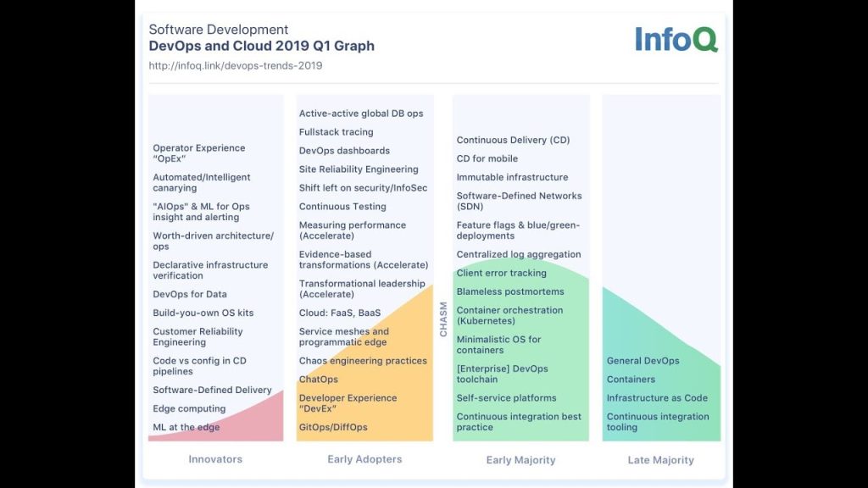Click 'Transformational leadership (Accelerate)' item

pos(362,290)
